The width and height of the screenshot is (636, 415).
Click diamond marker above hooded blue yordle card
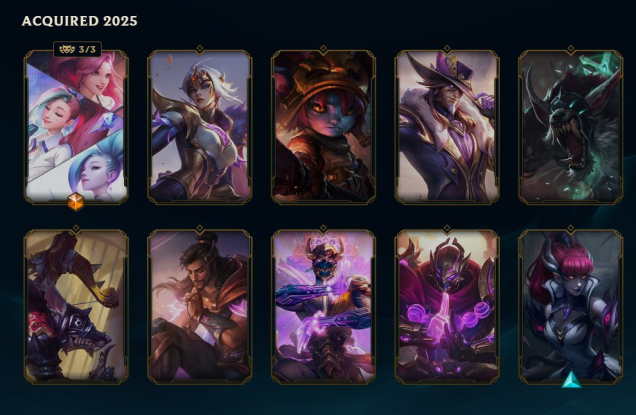coord(323,49)
